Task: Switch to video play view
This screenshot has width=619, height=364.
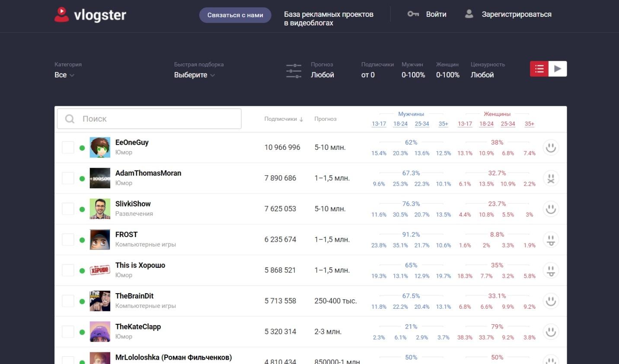Action: coord(558,69)
